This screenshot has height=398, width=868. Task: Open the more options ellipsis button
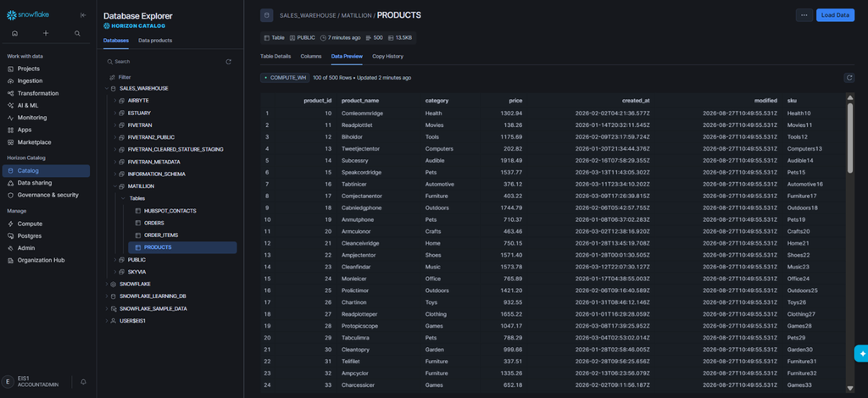(804, 15)
